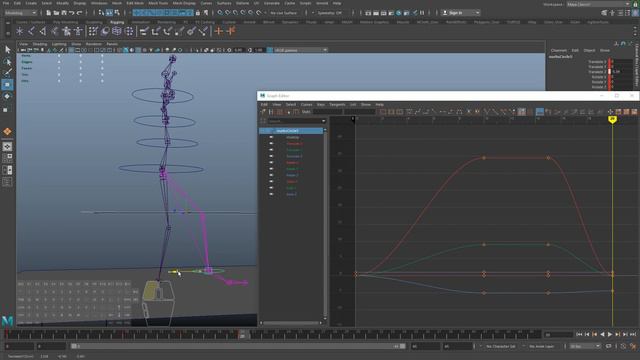Switch to the Poly Modeling shelf tab
This screenshot has width=640, height=360.
(x=65, y=22)
